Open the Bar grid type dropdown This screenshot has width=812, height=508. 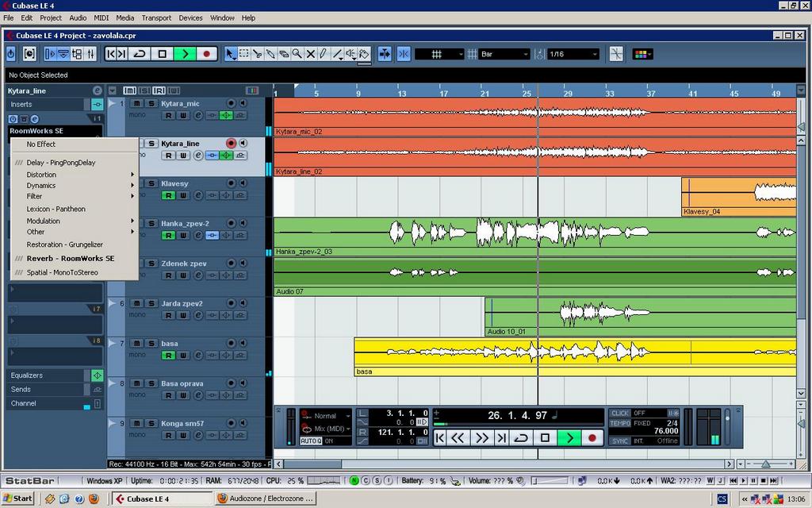tap(505, 54)
